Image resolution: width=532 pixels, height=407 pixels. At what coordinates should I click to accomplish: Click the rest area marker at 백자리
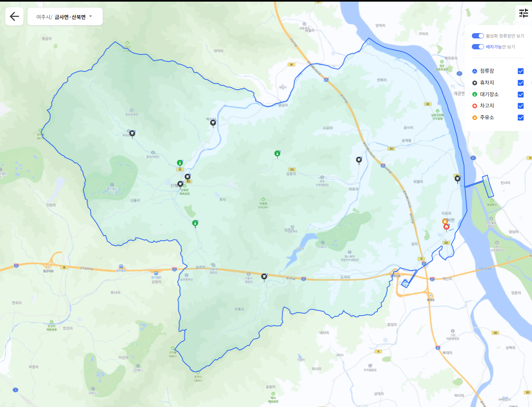pyautogui.click(x=213, y=122)
